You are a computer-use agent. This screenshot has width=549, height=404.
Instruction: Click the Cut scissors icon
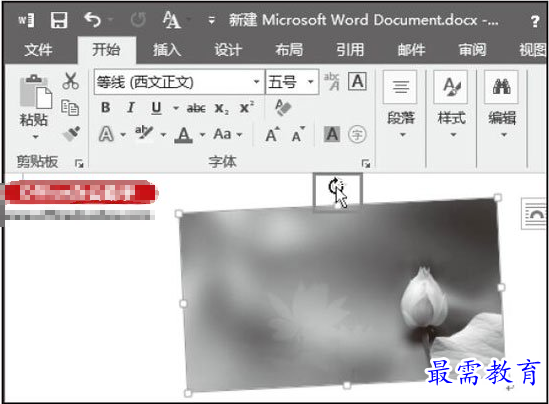point(70,81)
